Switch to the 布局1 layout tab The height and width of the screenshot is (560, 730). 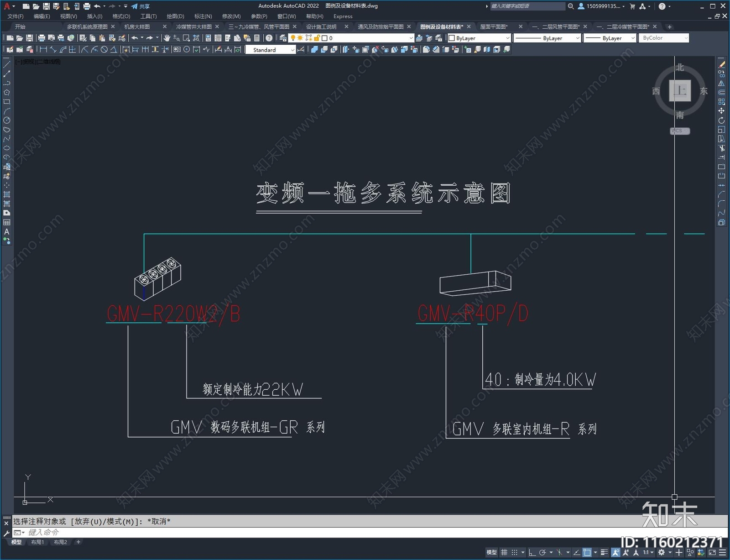(x=37, y=542)
